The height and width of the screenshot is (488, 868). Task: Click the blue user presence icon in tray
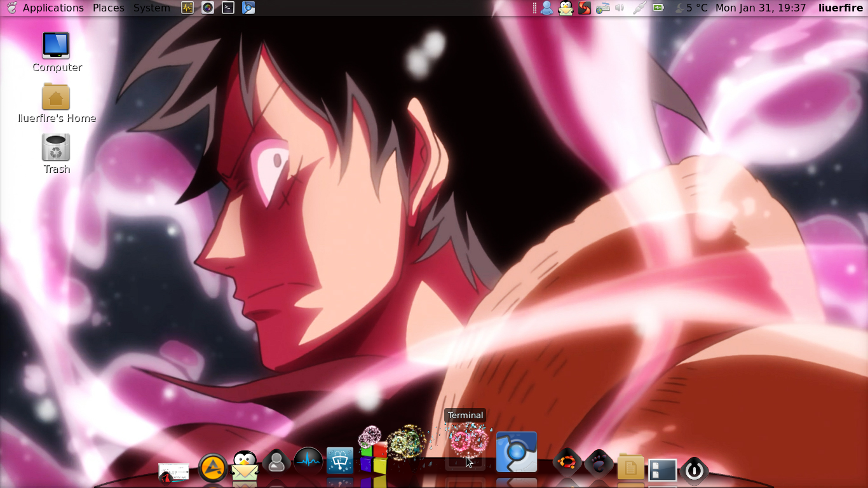click(546, 8)
